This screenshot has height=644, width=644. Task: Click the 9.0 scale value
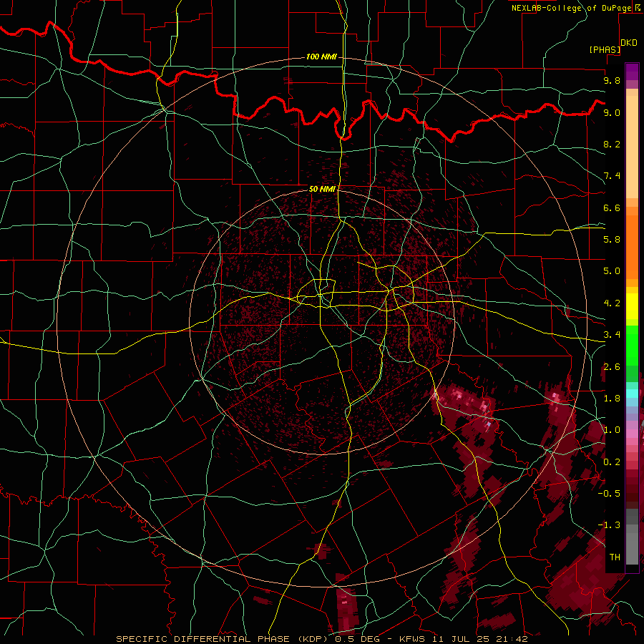pyautogui.click(x=612, y=112)
